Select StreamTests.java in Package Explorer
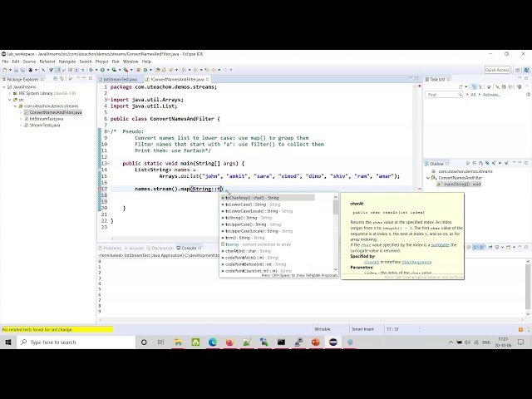Viewport: 532px width, 399px height. [44, 126]
